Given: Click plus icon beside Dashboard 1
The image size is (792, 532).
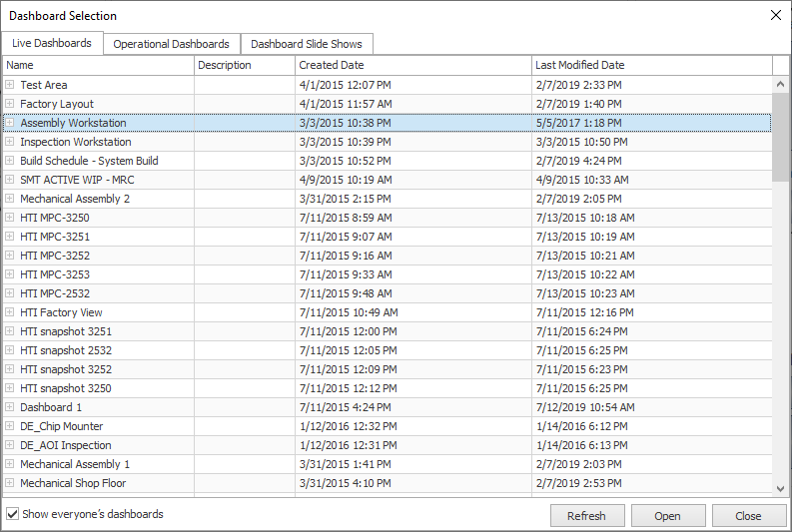Looking at the screenshot, I should click(10, 407).
